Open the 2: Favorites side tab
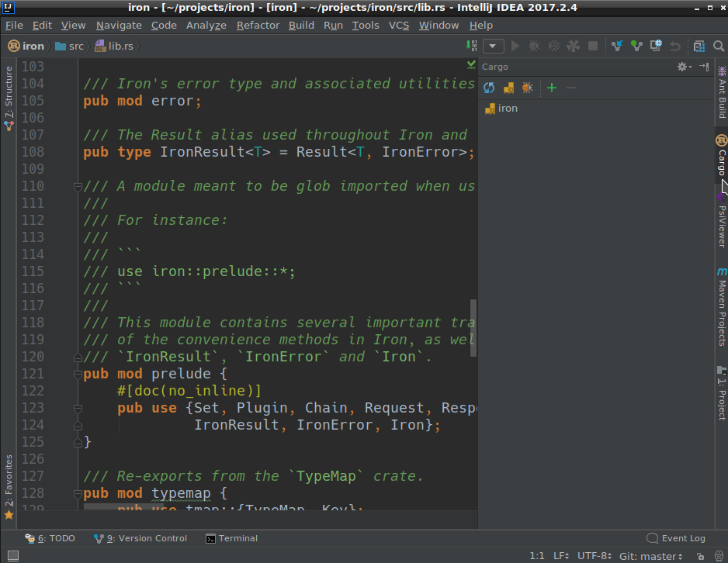Viewport: 728px width, 563px height. pos(9,488)
